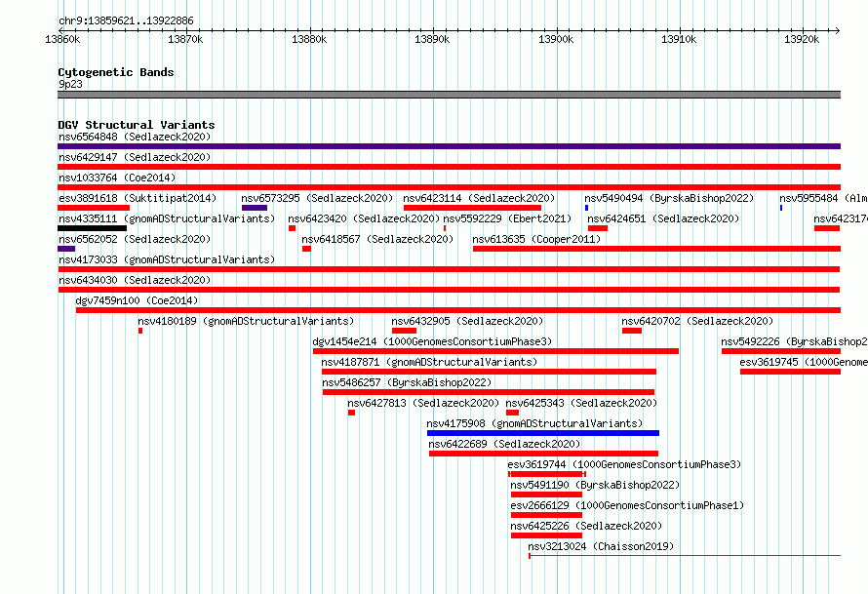Click the nsv6573295 (Sedlazeck2020) label
Image resolution: width=868 pixels, height=594 pixels.
[317, 198]
